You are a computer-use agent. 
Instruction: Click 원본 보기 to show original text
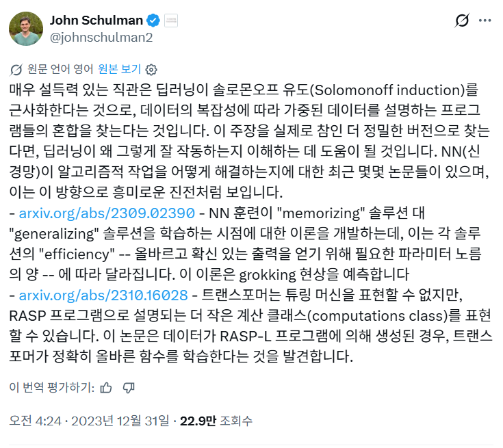[x=119, y=69]
